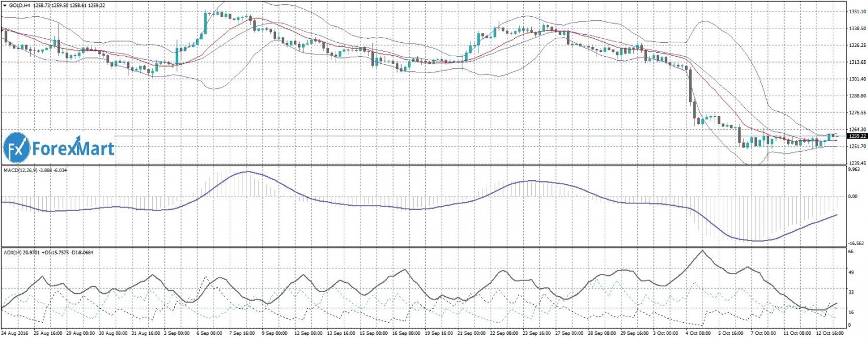Click the MACD -16.562 lower scale value
Image resolution: width=868 pixels, height=339 pixels.
(855, 244)
